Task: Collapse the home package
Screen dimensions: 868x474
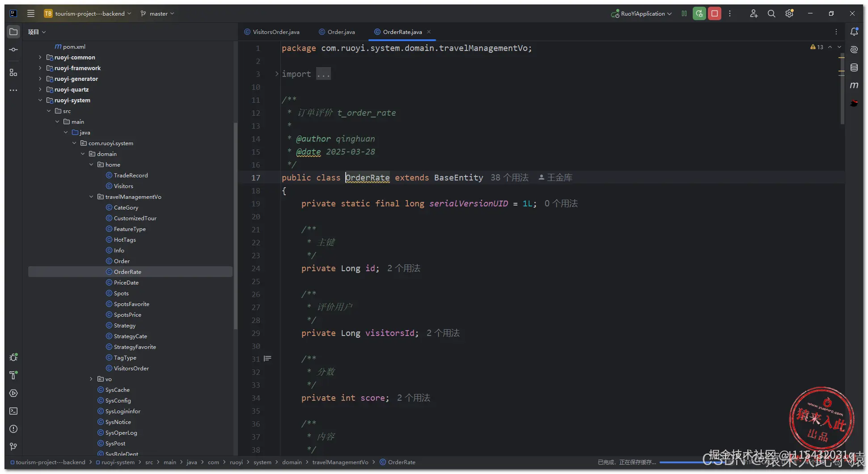Action: 91,164
